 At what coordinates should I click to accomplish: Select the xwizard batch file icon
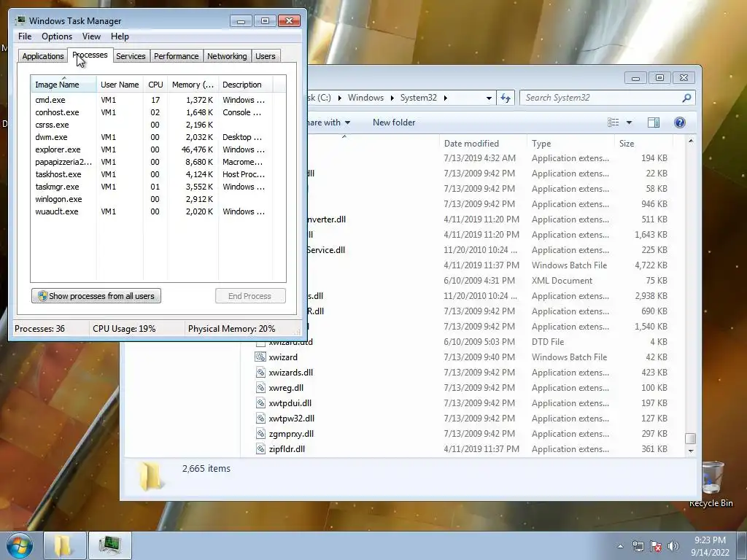tap(260, 357)
